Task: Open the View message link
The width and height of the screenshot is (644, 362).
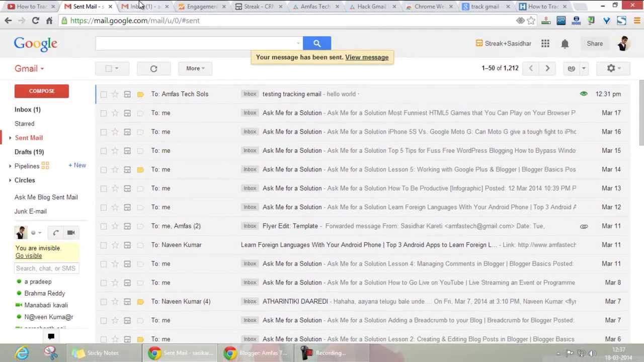Action: tap(367, 57)
